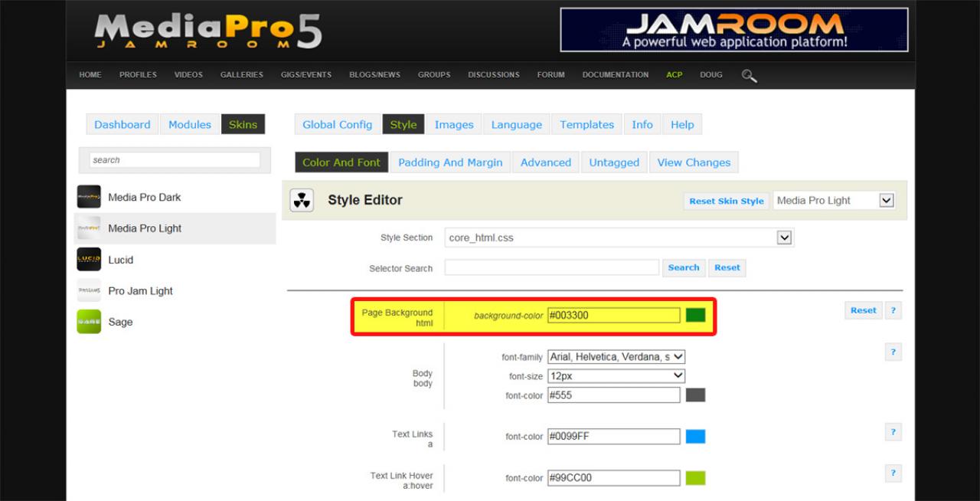Viewport: 980px width, 501px height.
Task: Open VIDEOS in the navigation bar
Action: click(188, 75)
